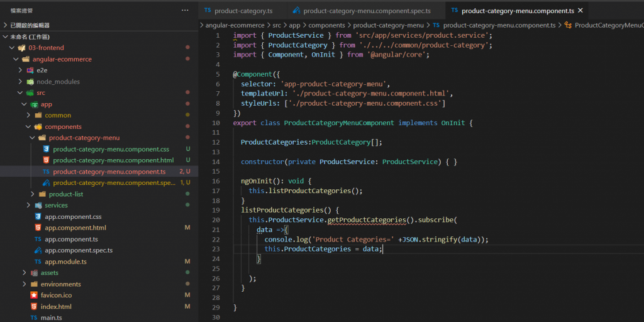Click the e2e folder icon
The height and width of the screenshot is (322, 644).
pyautogui.click(x=30, y=70)
